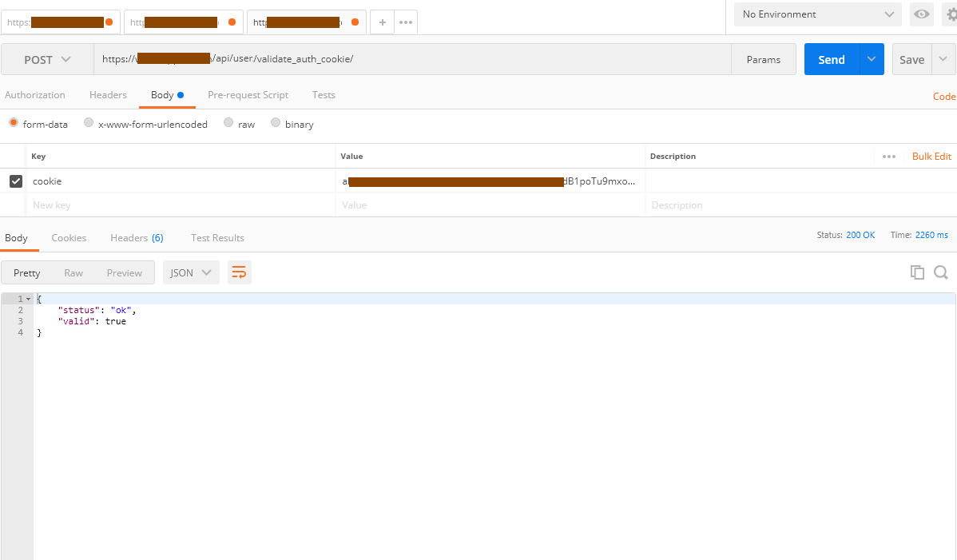
Task: Open the Code link
Action: click(944, 97)
